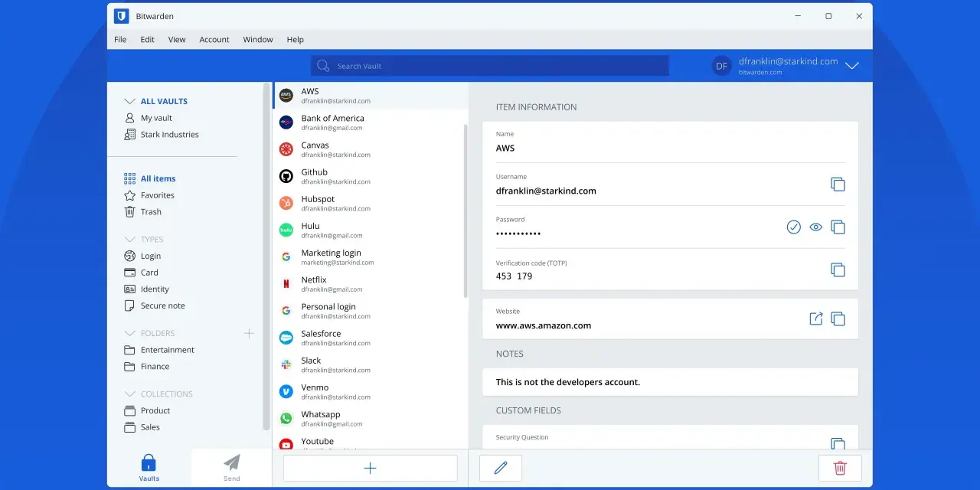Check if password has been exposed

point(794,227)
